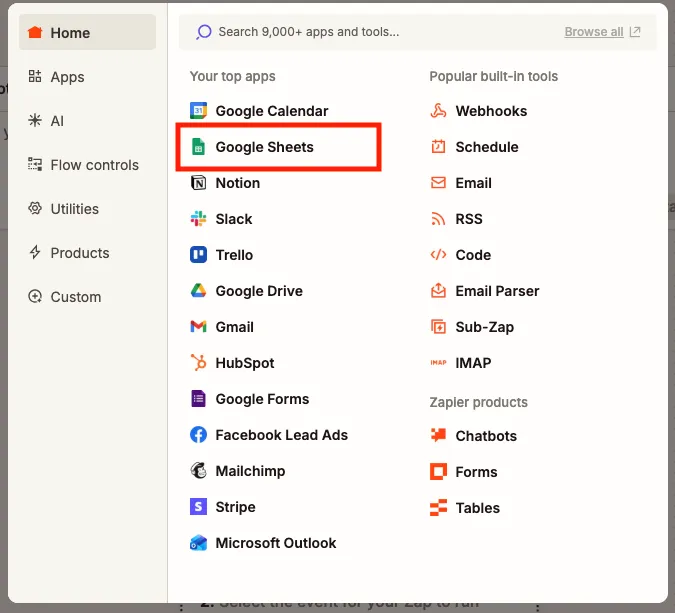Select the Zapier Forms icon
This screenshot has height=613, width=675.
click(438, 471)
